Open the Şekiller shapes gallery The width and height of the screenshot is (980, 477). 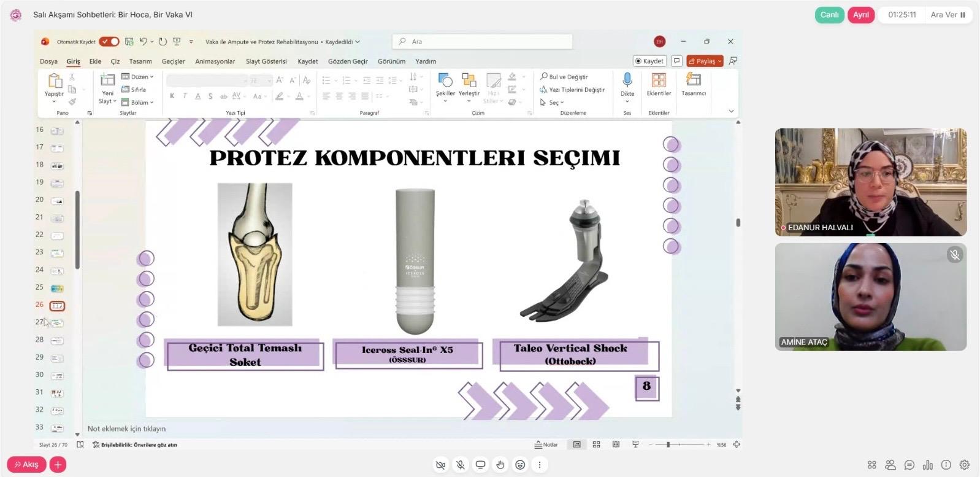pos(445,80)
